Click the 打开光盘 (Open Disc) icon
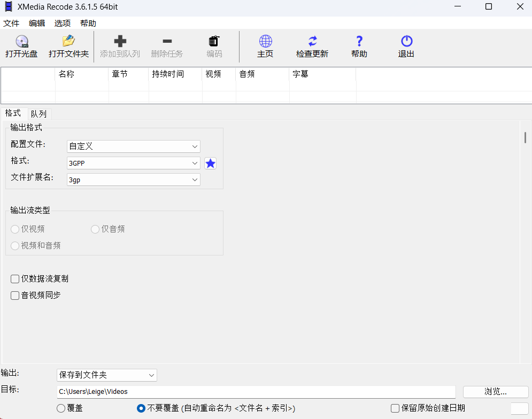 click(22, 41)
